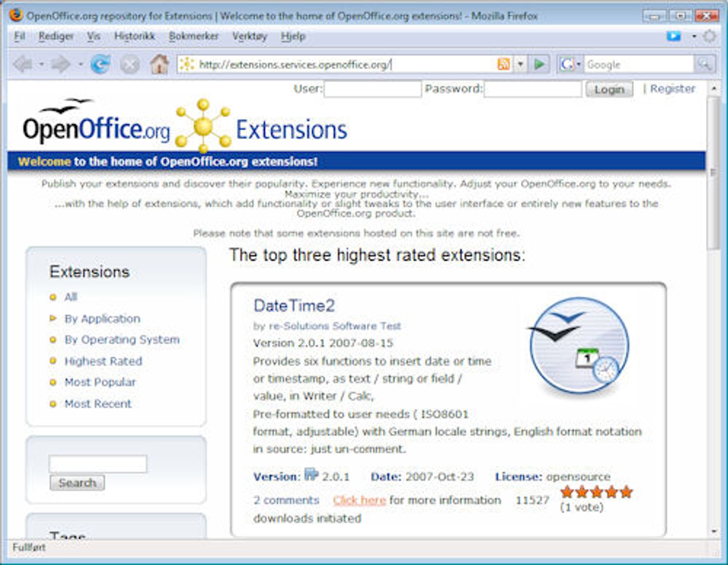This screenshot has width=728, height=565.
Task: Click the 'Date: 2007-Oct-23' text
Action: pos(422,477)
